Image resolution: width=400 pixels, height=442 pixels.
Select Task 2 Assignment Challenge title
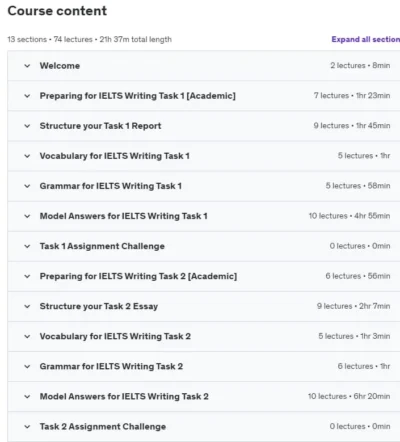pos(103,426)
